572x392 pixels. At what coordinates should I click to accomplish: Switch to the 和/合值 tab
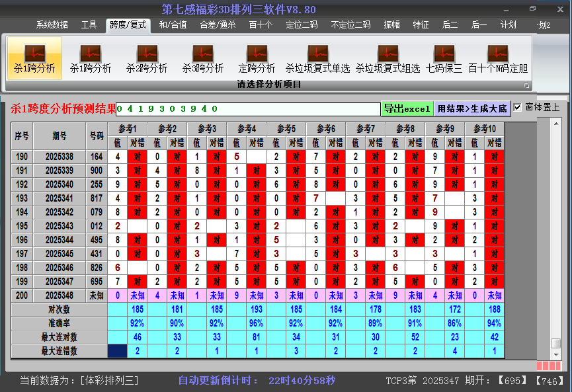click(x=173, y=25)
